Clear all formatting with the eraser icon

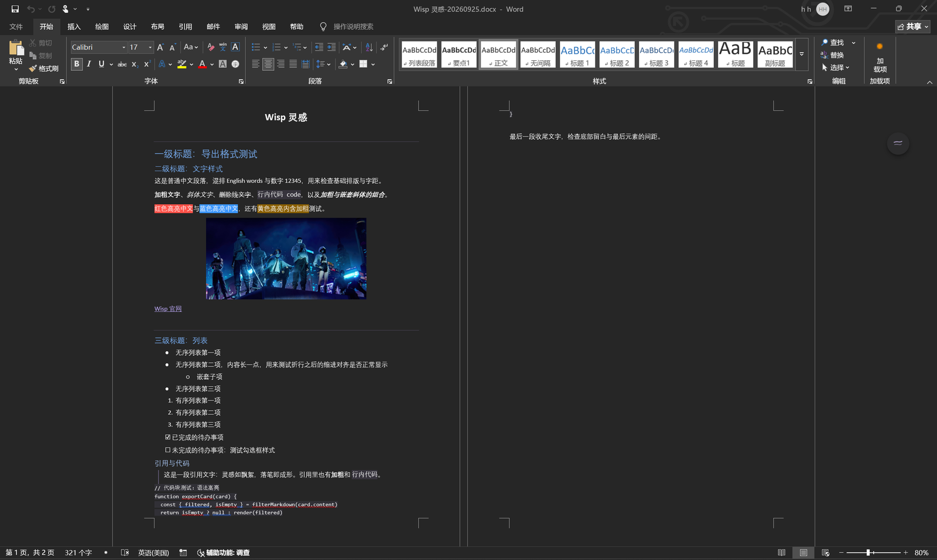click(211, 47)
